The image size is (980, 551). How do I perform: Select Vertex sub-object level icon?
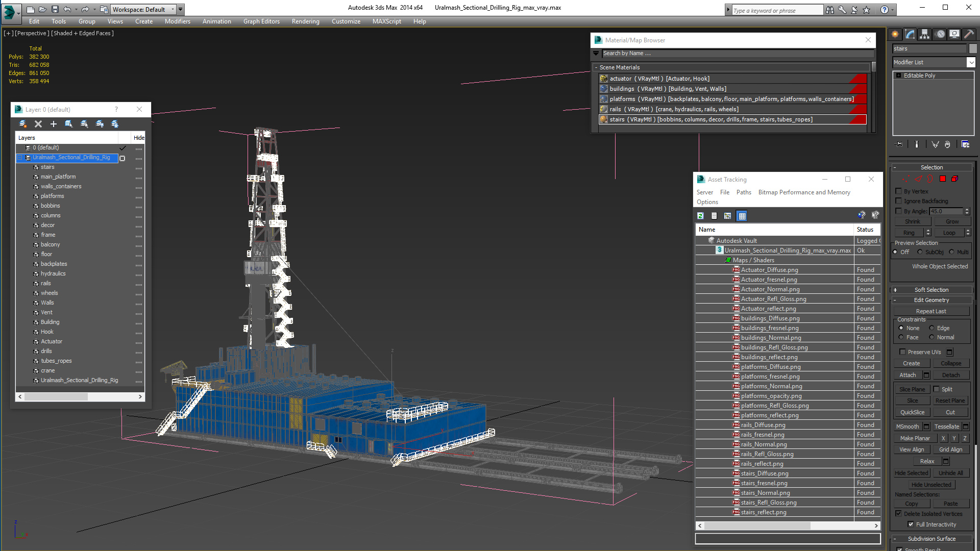pyautogui.click(x=905, y=179)
